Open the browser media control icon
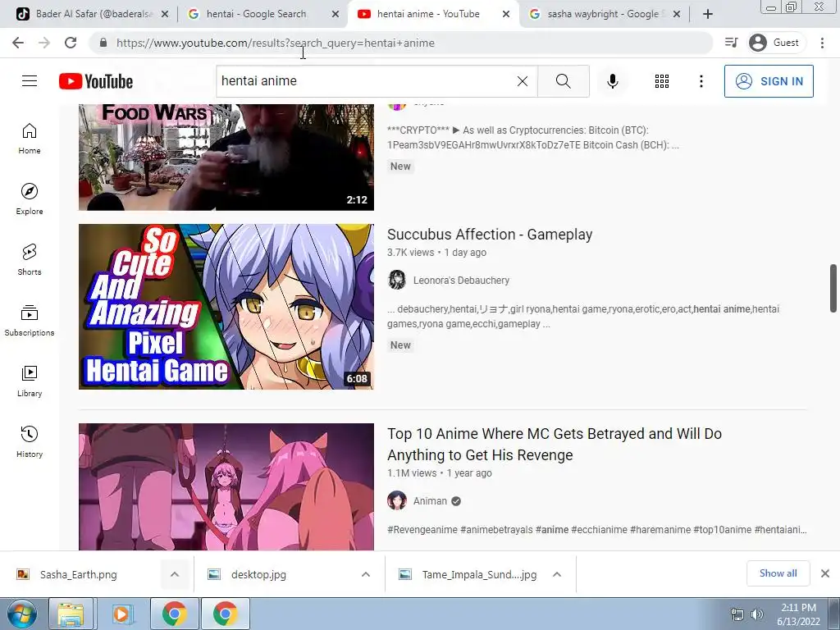 (731, 43)
